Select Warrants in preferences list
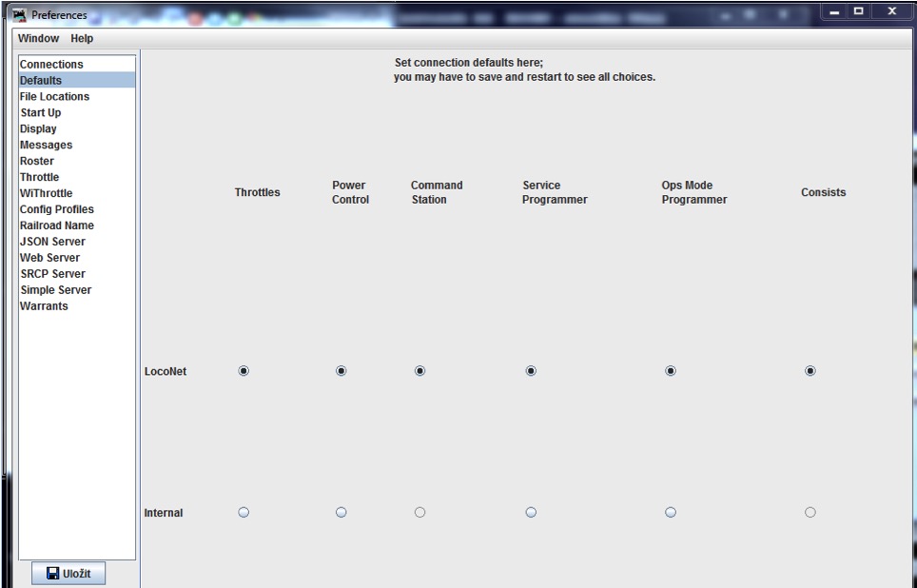 click(x=44, y=306)
